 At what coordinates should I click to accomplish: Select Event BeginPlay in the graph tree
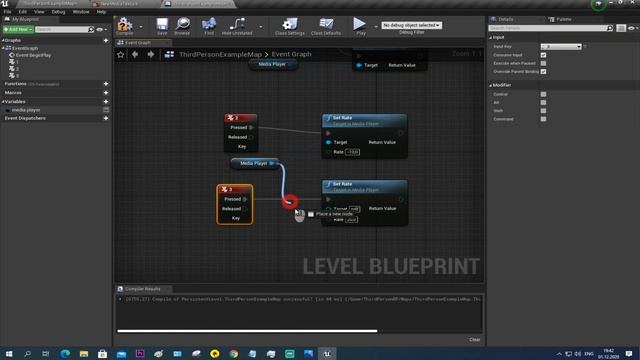click(x=33, y=55)
